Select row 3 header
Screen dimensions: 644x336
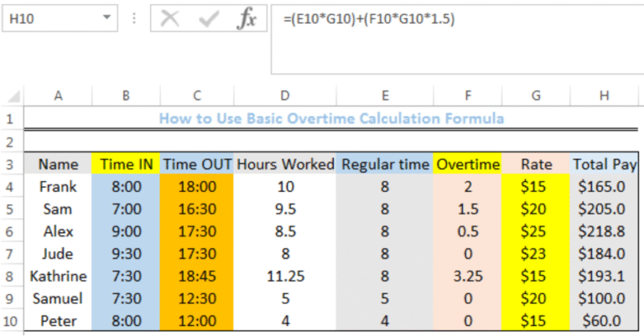pos(10,164)
